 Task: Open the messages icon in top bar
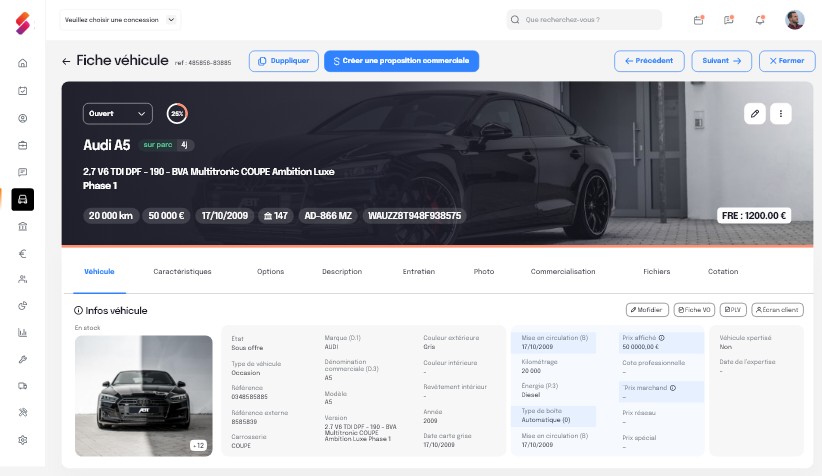tap(729, 19)
